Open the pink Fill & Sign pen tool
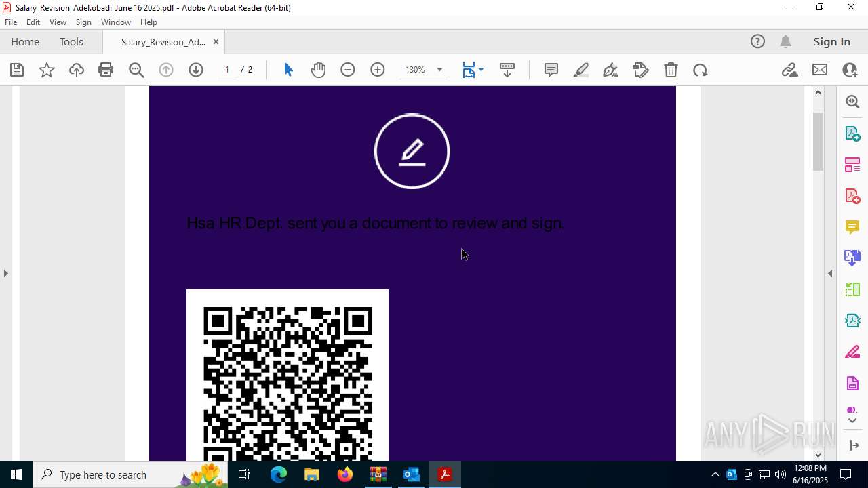868x488 pixels. tap(852, 352)
